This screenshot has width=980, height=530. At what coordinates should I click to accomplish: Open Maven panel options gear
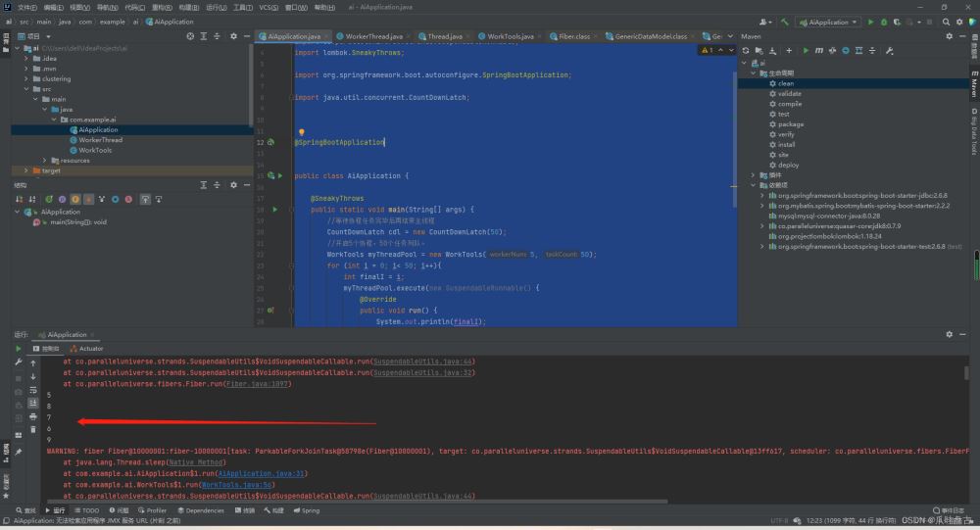tap(950, 36)
